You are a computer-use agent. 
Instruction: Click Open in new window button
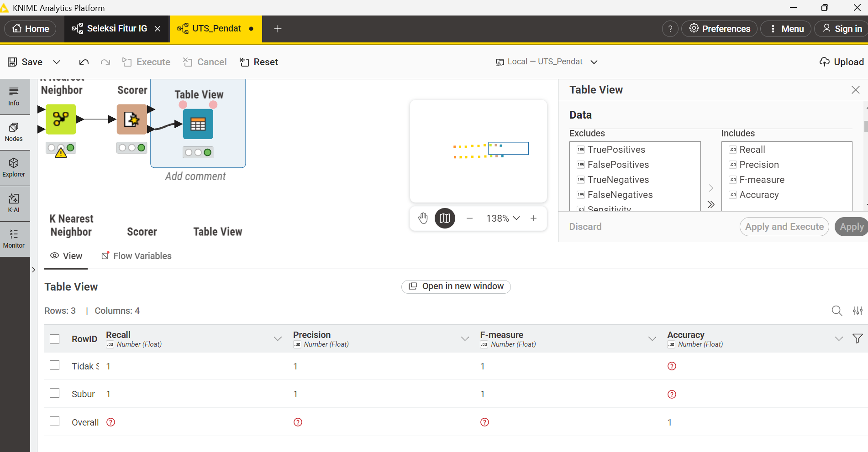456,286
